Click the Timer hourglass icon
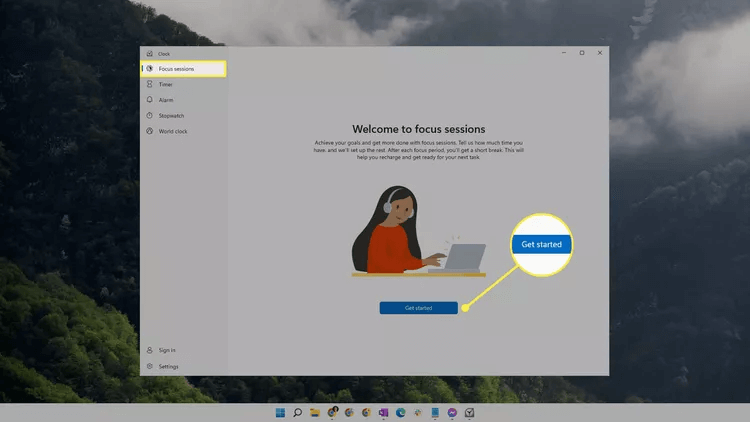This screenshot has height=422, width=750. 150,84
